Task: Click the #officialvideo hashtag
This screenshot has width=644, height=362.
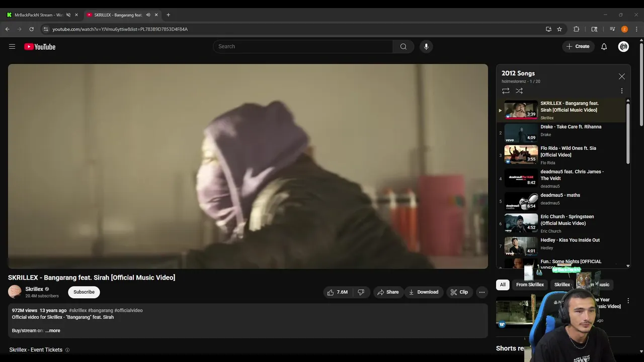Action: click(x=128, y=310)
